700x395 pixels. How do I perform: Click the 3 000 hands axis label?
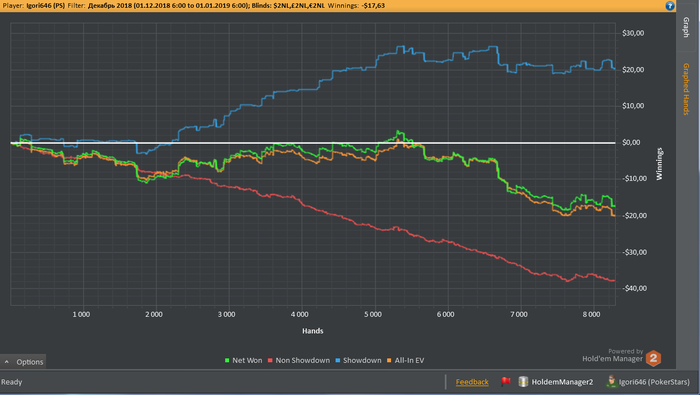[226, 314]
